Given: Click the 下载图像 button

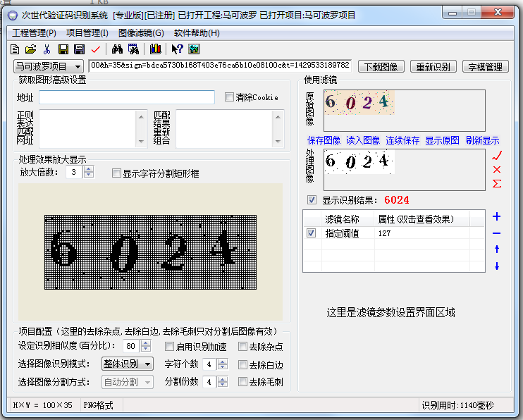Looking at the screenshot, I should (x=381, y=67).
